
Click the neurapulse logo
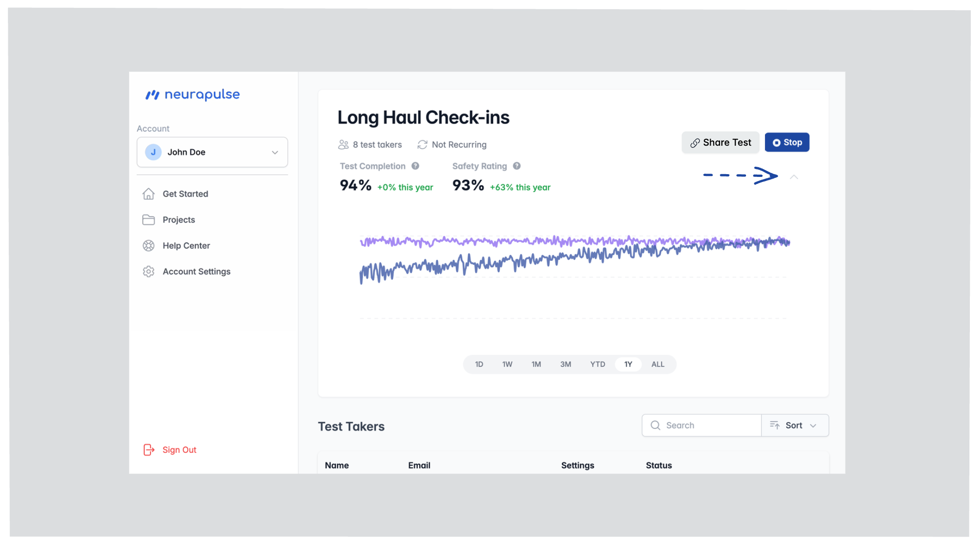click(x=192, y=94)
